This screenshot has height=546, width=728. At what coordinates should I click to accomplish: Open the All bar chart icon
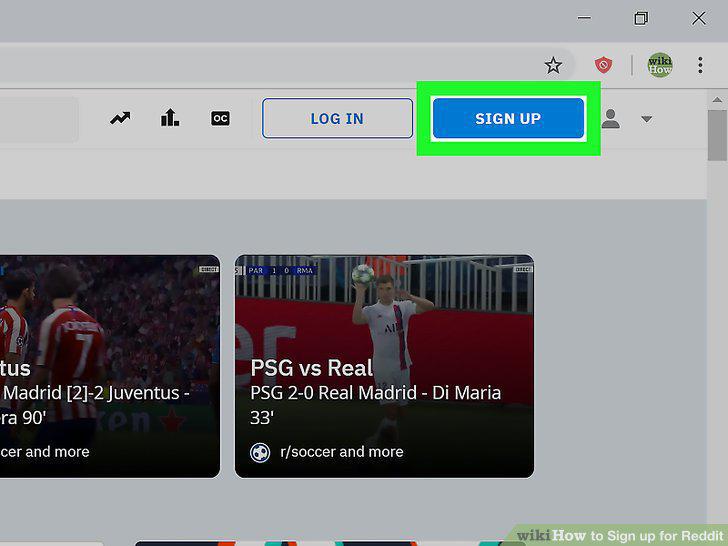pos(170,118)
